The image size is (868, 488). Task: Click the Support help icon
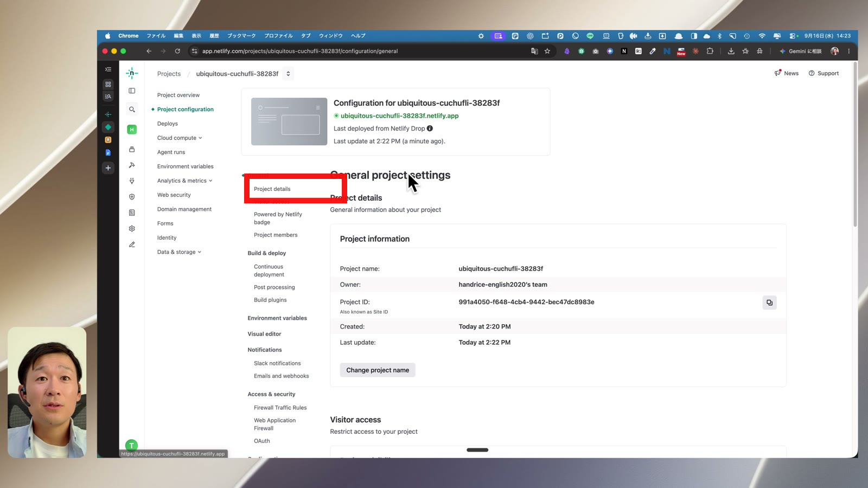pyautogui.click(x=812, y=73)
